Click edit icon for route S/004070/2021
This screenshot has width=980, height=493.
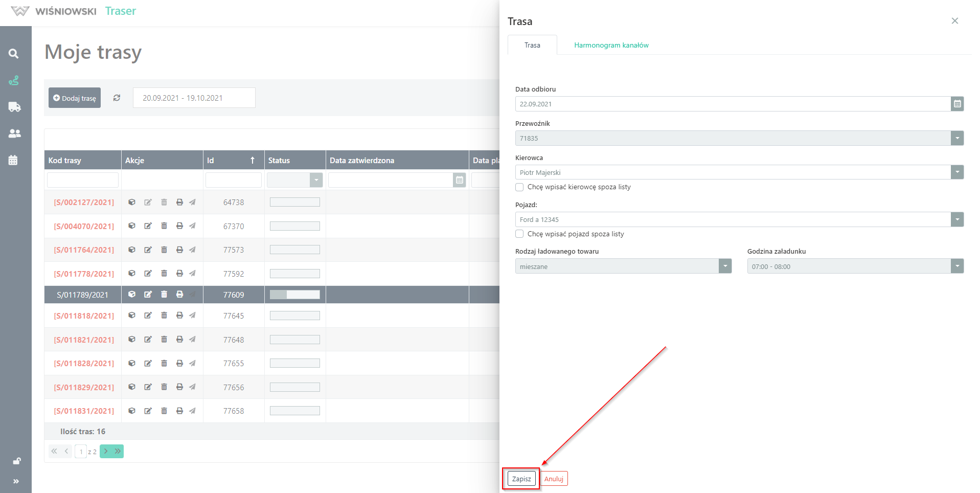[148, 226]
